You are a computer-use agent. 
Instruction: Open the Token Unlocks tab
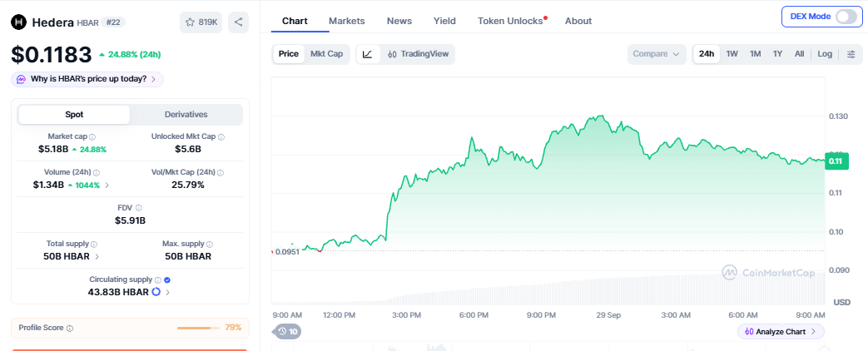(510, 21)
